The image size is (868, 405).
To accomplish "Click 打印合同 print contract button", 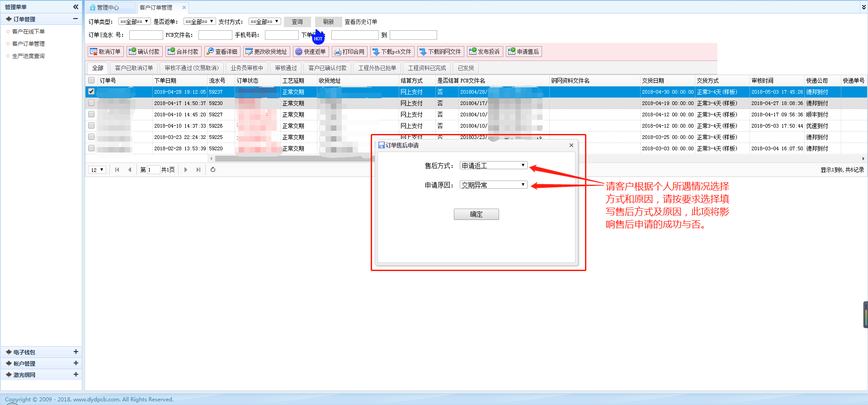I will click(x=349, y=52).
